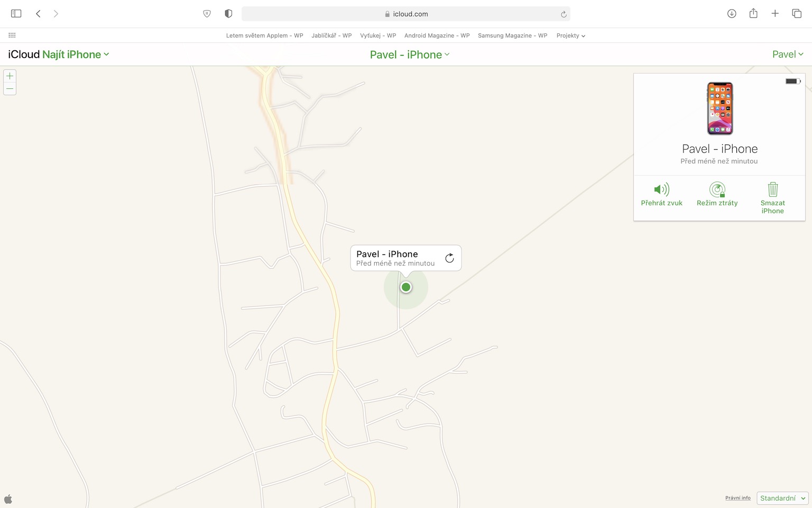812x508 pixels.
Task: Choose Smazat iPhone to erase device
Action: 772,198
